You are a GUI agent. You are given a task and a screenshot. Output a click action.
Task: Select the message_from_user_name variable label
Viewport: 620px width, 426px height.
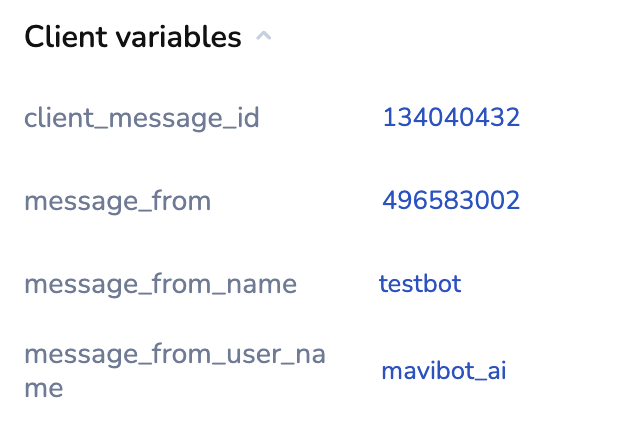174,370
